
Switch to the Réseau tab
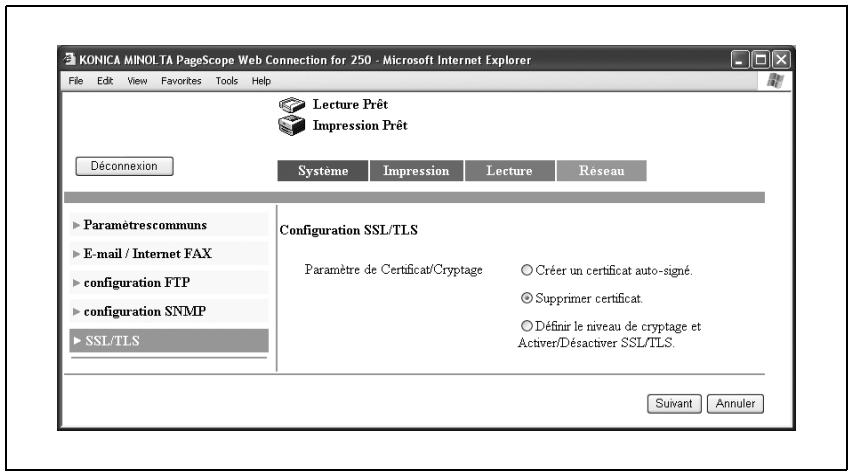coord(601,171)
